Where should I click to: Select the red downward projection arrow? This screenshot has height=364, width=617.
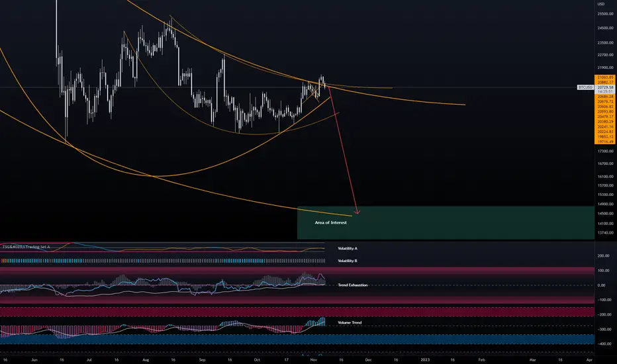pos(343,150)
